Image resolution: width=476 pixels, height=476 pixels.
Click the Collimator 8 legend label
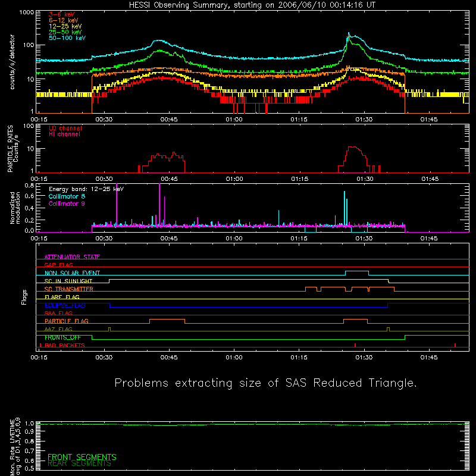point(67,196)
